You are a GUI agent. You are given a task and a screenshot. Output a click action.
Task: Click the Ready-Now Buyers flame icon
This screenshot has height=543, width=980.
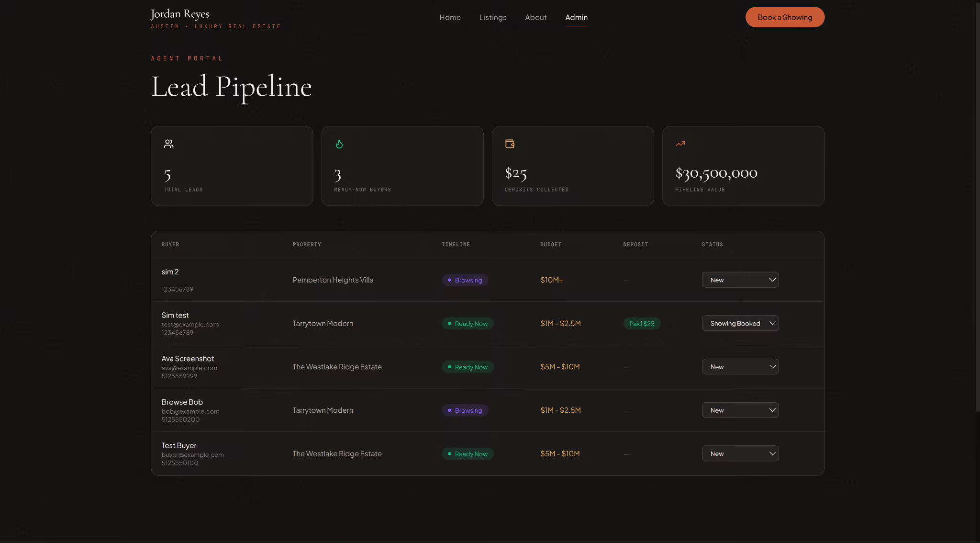(x=339, y=144)
